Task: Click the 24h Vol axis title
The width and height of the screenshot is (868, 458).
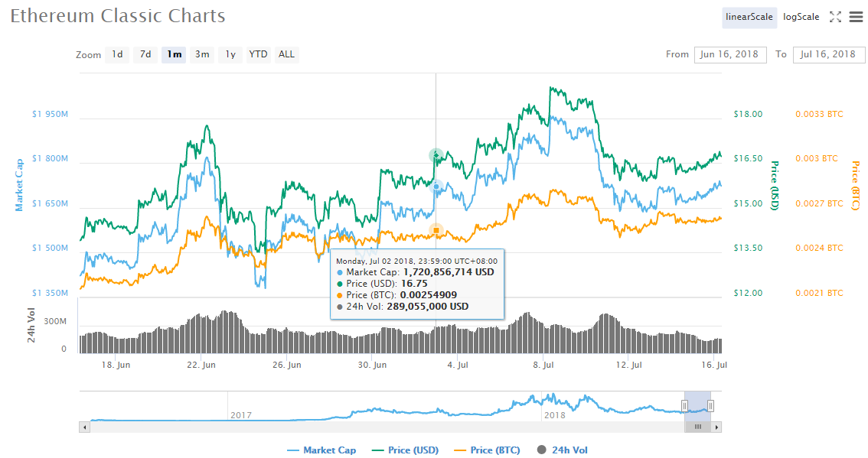Action: tap(31, 325)
